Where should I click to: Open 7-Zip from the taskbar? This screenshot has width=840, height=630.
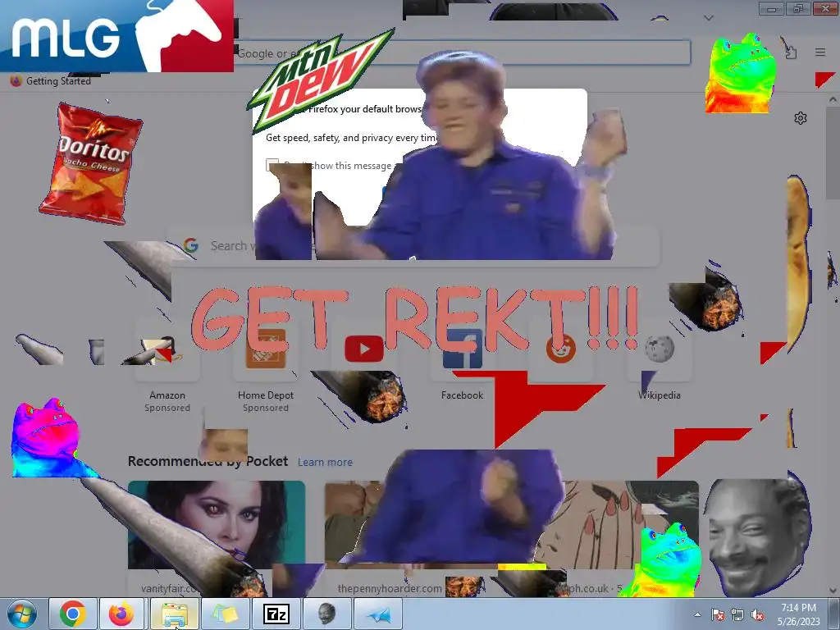(x=276, y=614)
